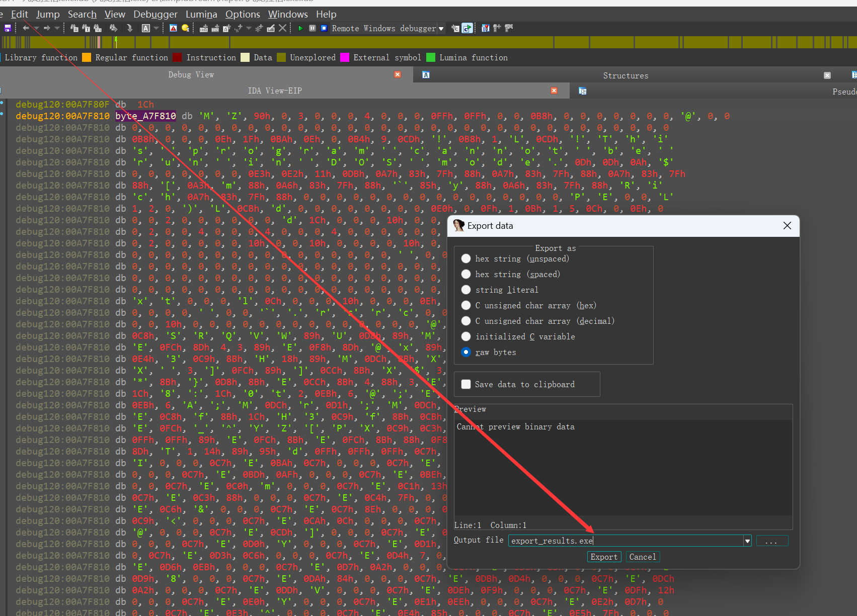857x616 pixels.
Task: Open the Lumina menu
Action: tap(201, 14)
